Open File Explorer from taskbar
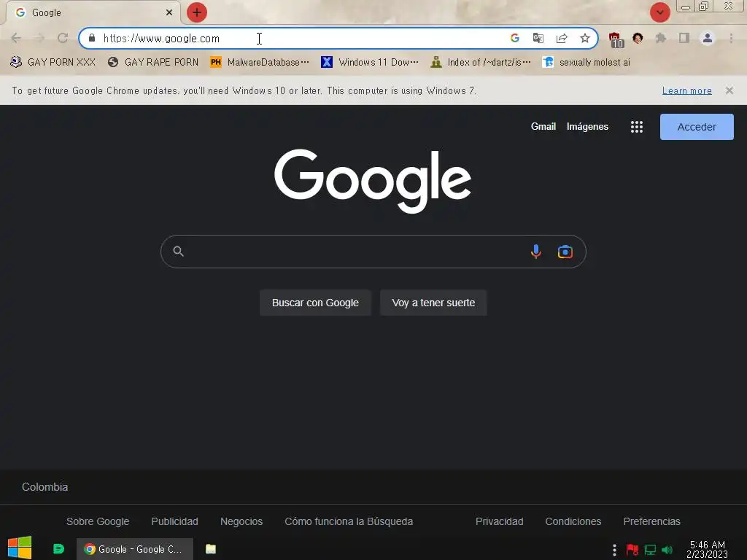This screenshot has width=747, height=560. click(x=211, y=549)
